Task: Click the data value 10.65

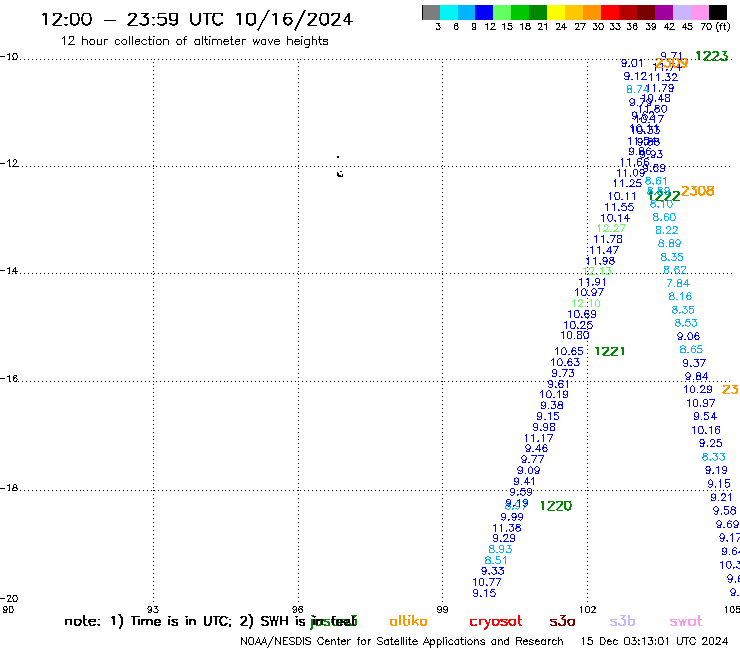Action: 569,351
